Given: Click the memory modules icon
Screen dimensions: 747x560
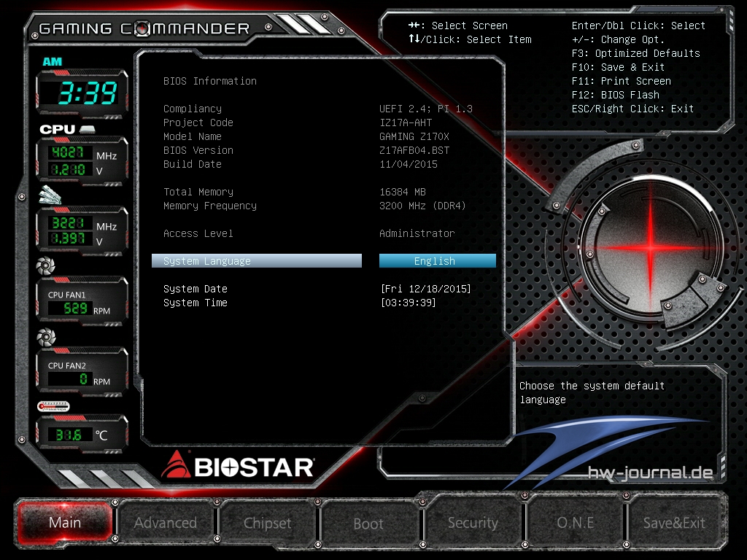Looking at the screenshot, I should point(50,195).
